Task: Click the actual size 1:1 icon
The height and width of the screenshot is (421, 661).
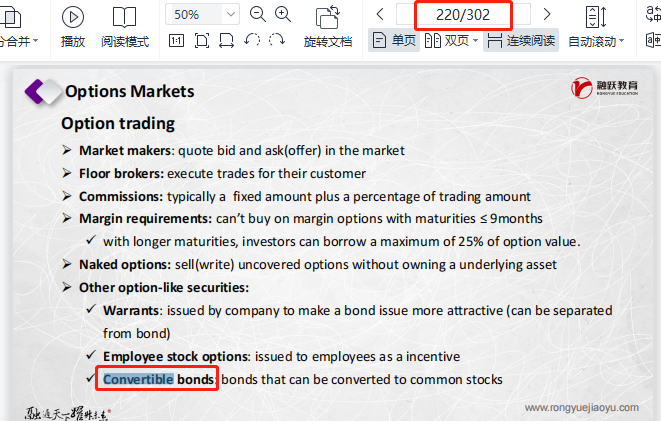Action: pos(176,41)
